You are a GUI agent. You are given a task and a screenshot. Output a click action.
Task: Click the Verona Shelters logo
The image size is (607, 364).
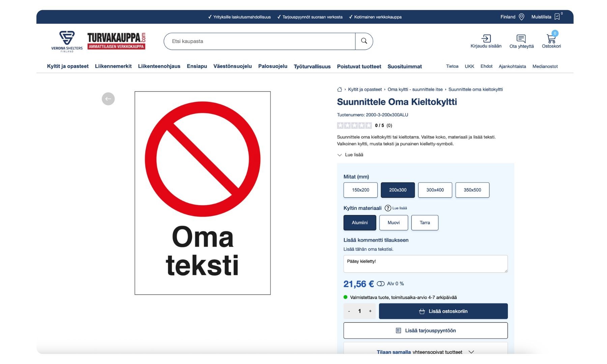click(67, 41)
